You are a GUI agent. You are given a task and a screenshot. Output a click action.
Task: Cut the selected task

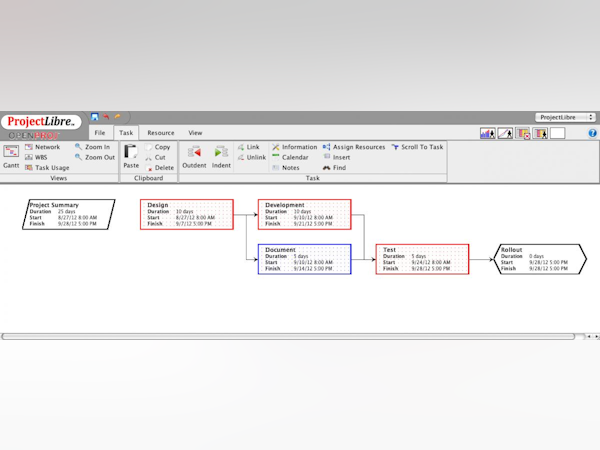tap(155, 157)
